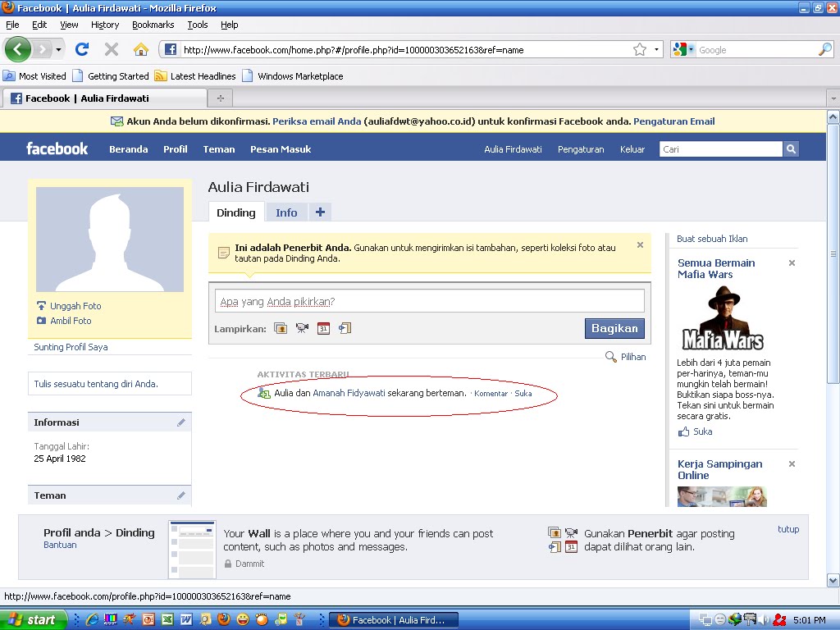The height and width of the screenshot is (630, 840).
Task: Select the Dinding profile tab
Action: pyautogui.click(x=235, y=212)
